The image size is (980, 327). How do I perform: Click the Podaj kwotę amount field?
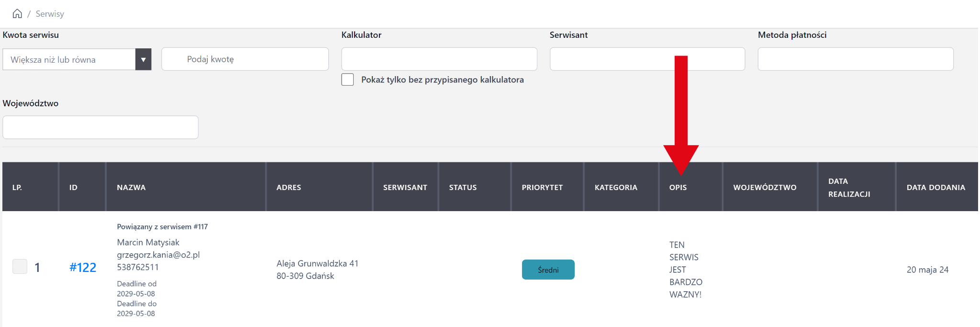[245, 59]
